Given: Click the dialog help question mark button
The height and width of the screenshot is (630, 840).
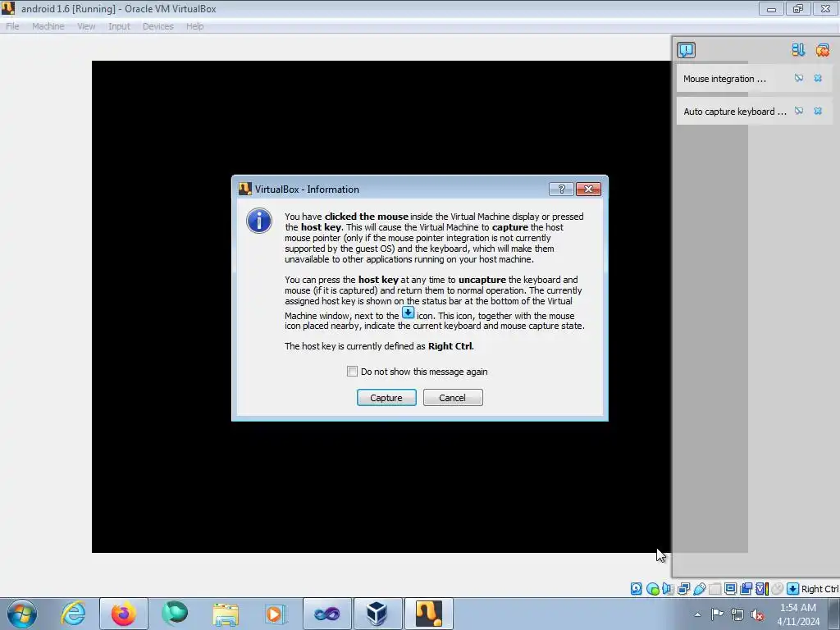Looking at the screenshot, I should point(561,189).
